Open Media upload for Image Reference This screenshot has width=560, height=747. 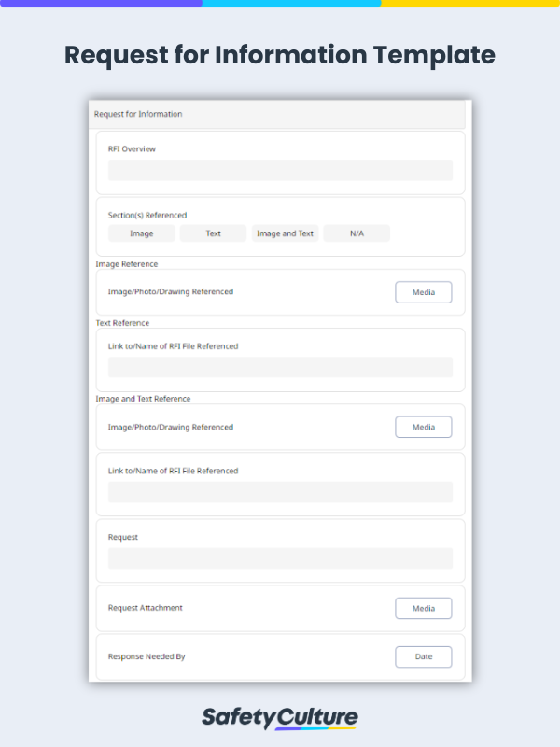pos(423,291)
